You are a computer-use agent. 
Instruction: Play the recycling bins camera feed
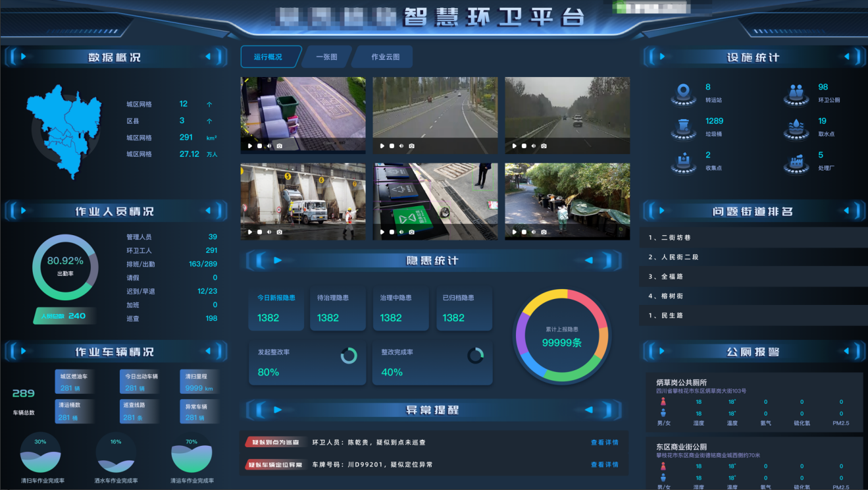(382, 232)
